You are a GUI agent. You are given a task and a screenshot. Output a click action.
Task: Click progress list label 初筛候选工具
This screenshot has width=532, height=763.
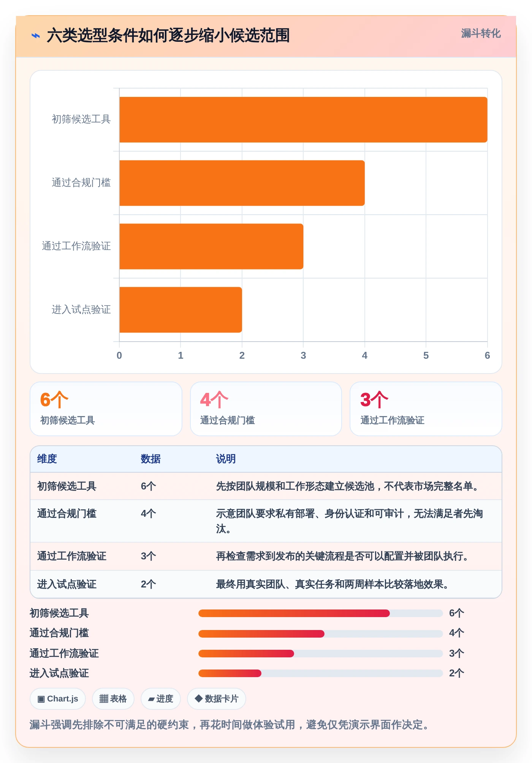click(59, 613)
